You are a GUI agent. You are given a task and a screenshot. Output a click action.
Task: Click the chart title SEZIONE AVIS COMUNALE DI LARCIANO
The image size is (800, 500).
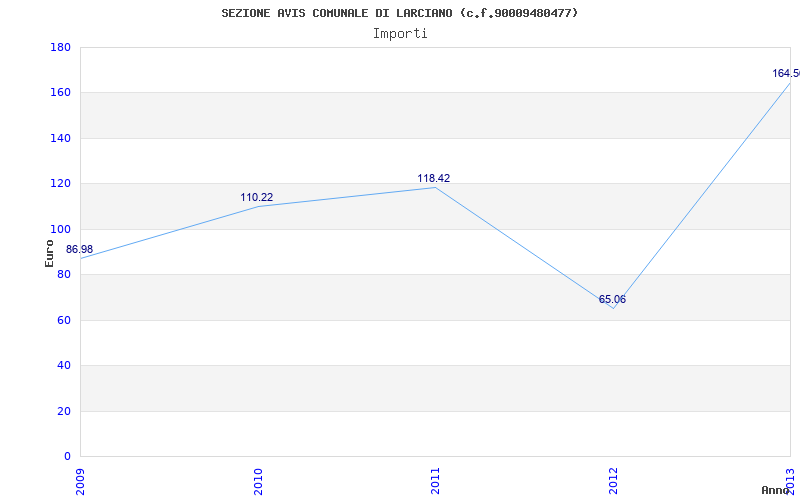[399, 13]
